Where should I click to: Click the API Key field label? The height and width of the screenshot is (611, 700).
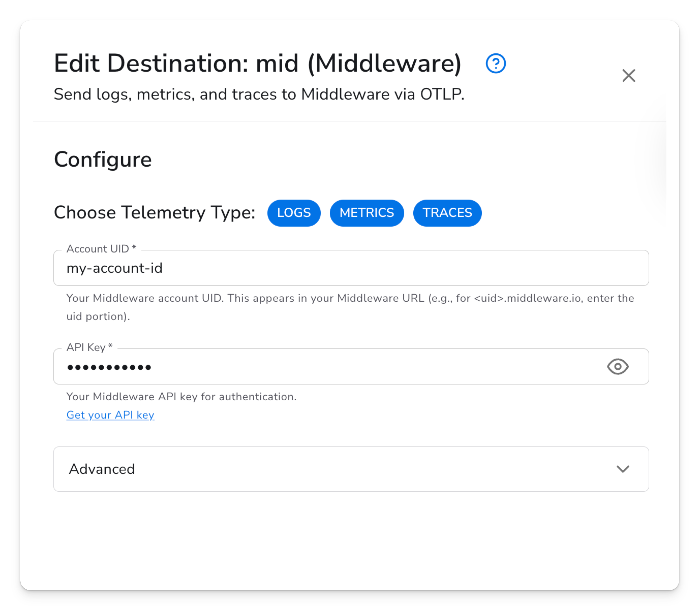(89, 347)
